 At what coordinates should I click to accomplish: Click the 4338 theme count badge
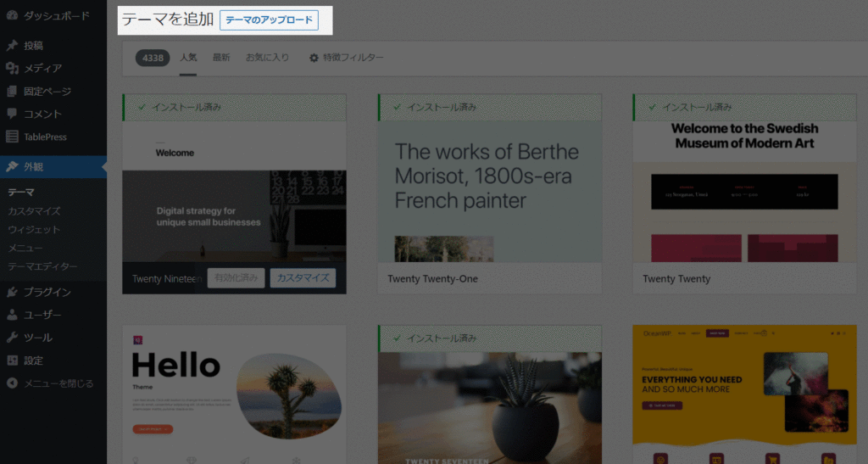click(x=153, y=58)
